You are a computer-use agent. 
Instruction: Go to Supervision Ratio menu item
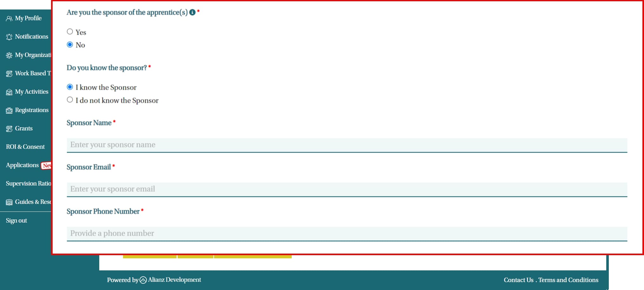(x=28, y=184)
